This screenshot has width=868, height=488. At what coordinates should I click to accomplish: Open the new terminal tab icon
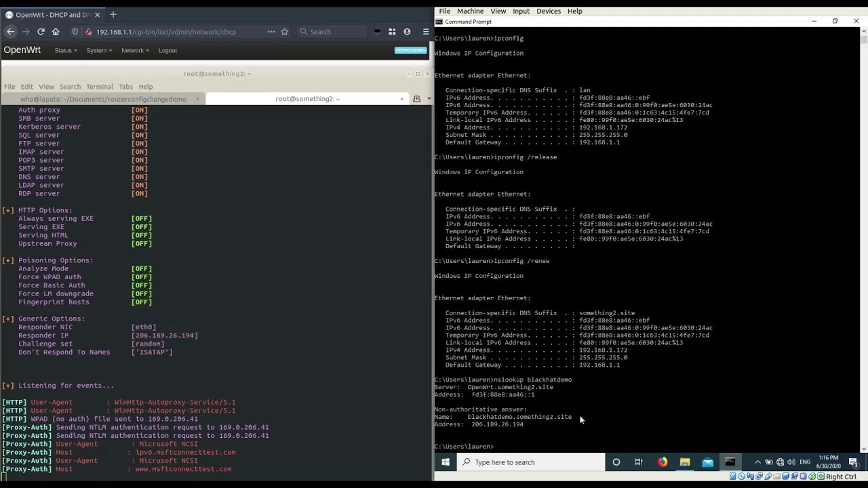point(416,99)
